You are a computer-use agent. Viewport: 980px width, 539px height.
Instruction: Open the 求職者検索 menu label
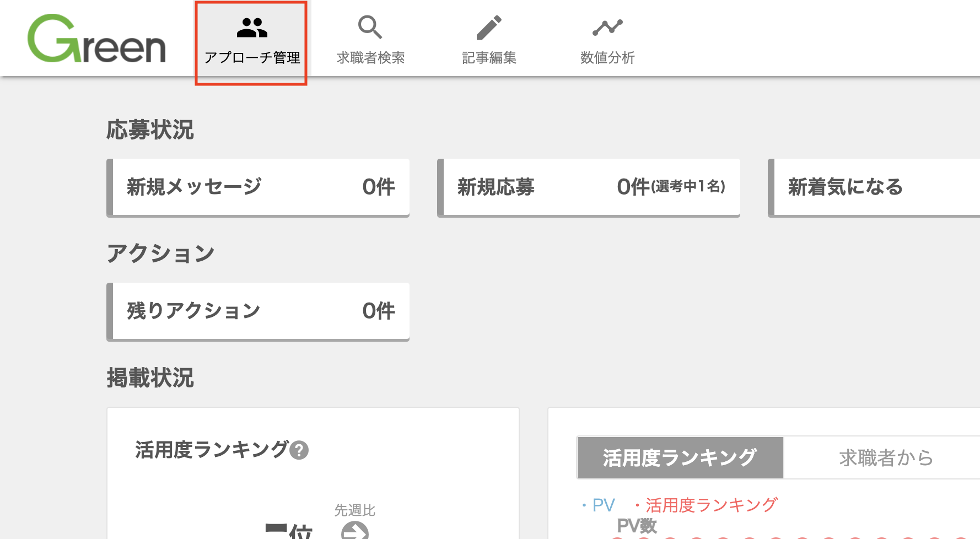click(x=370, y=57)
